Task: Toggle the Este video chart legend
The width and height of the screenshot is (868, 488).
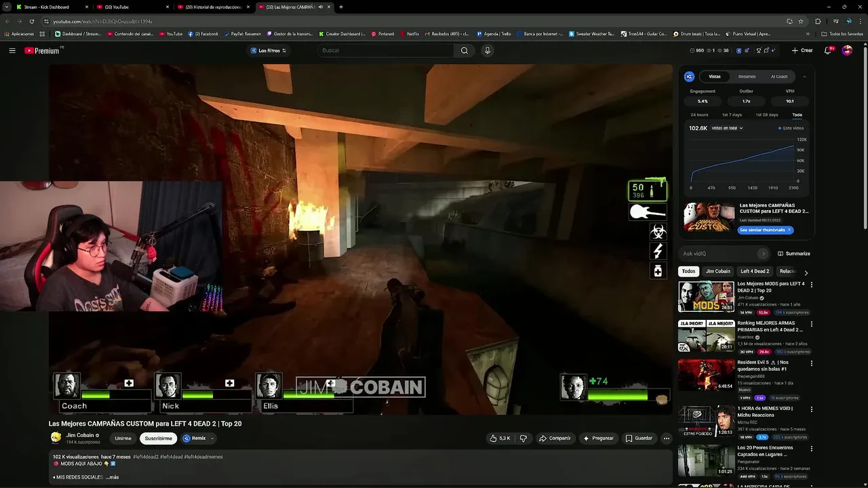Action: click(791, 128)
